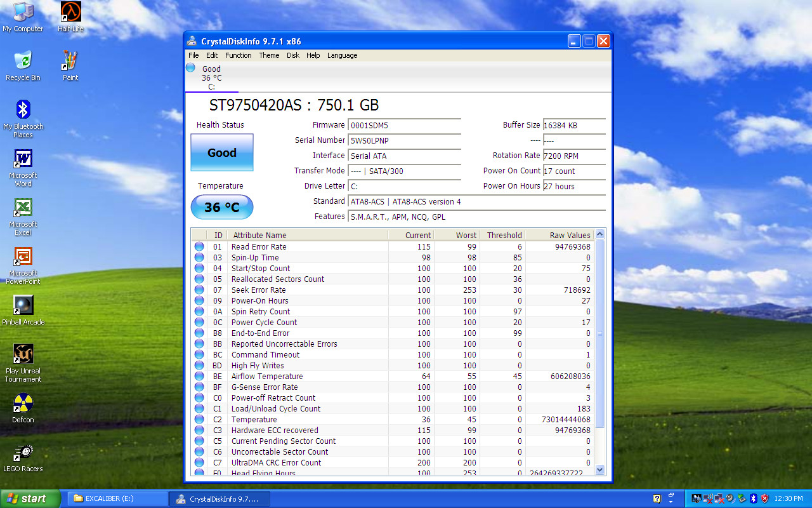
Task: Click the Good health status button
Action: [222, 152]
